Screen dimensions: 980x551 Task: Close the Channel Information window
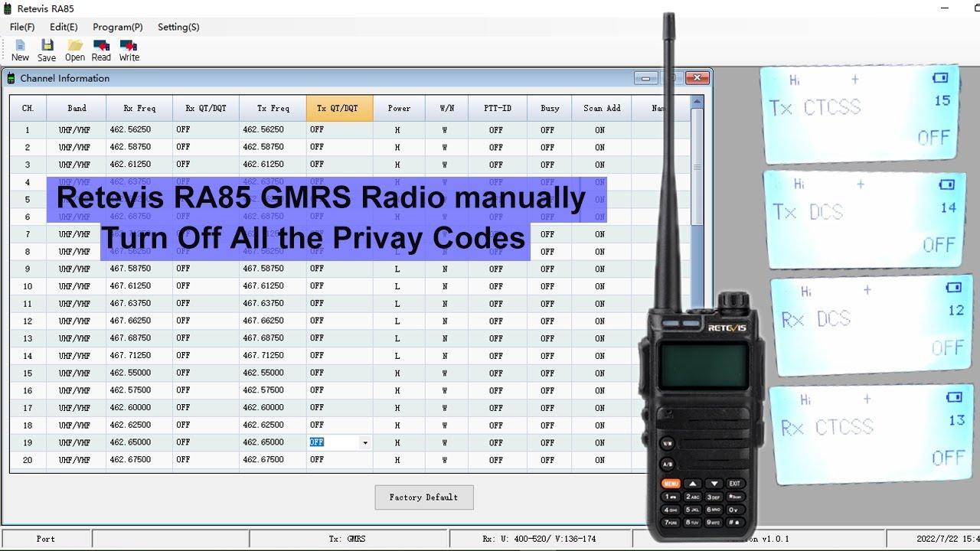tap(697, 78)
